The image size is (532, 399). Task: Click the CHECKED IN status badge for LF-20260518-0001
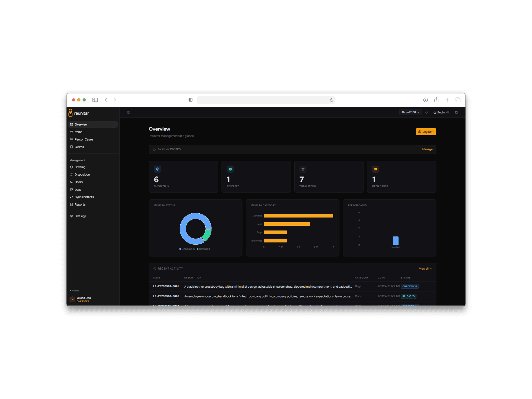[x=410, y=287]
